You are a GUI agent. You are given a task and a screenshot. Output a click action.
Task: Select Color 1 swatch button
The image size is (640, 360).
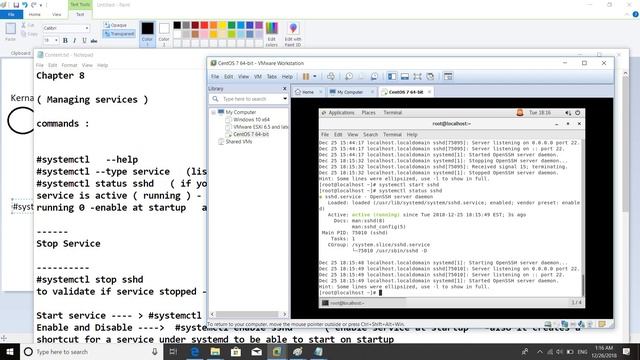point(147,33)
